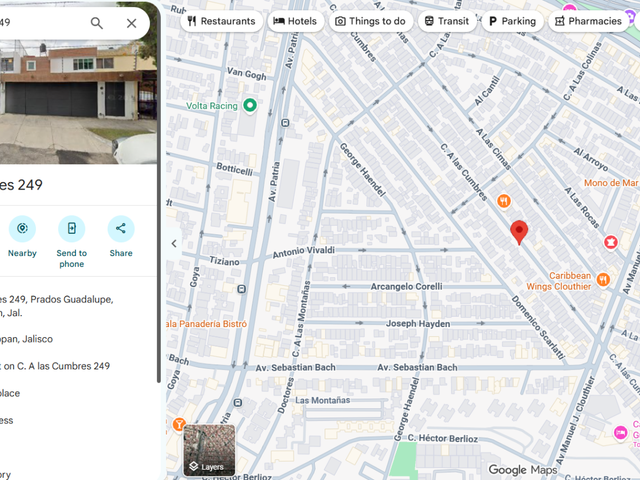
Task: Click the Las Montañas label
Action: pos(322,400)
